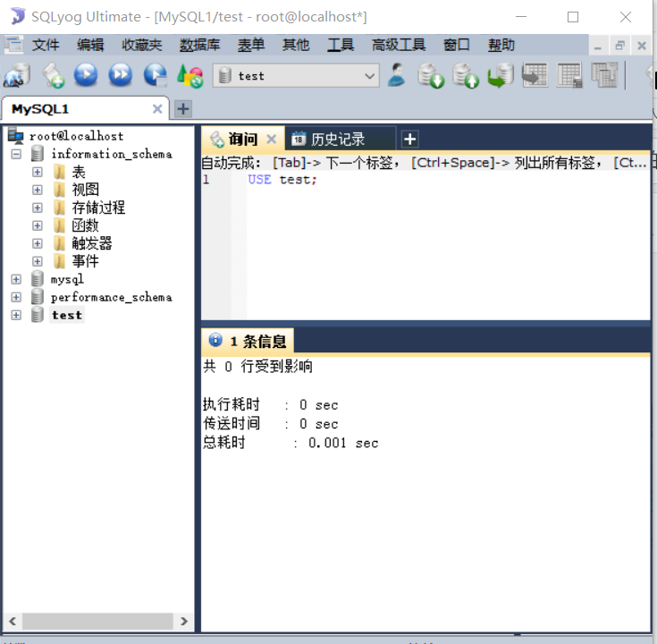Expand the 表 folder

pos(38,172)
